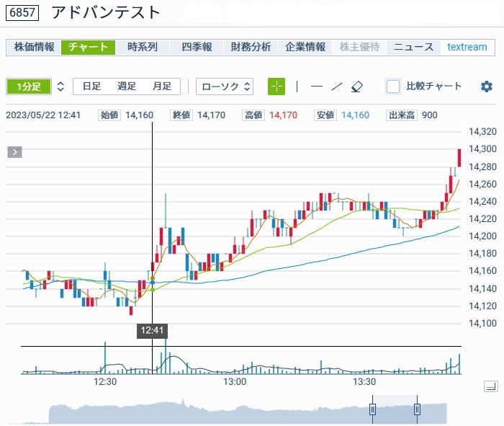Select the vertical line drawing tool
This screenshot has height=426, width=504.
coord(297,86)
